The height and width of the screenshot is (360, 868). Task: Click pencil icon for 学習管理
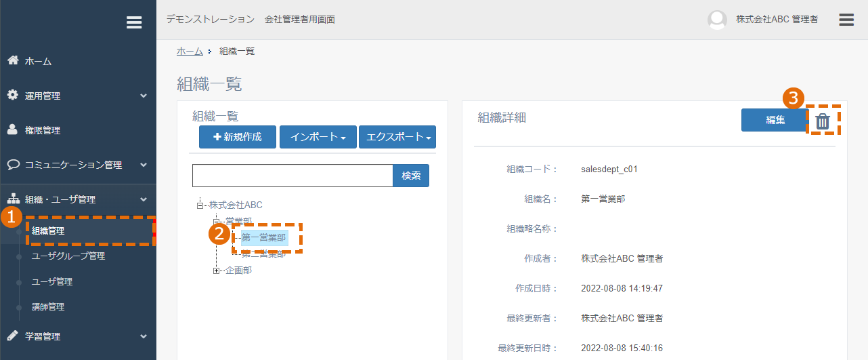(x=12, y=336)
